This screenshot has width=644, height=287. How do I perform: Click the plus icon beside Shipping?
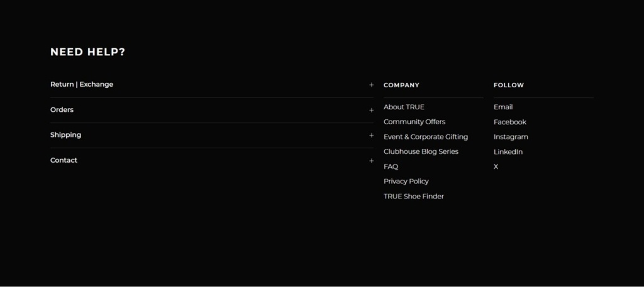(371, 135)
